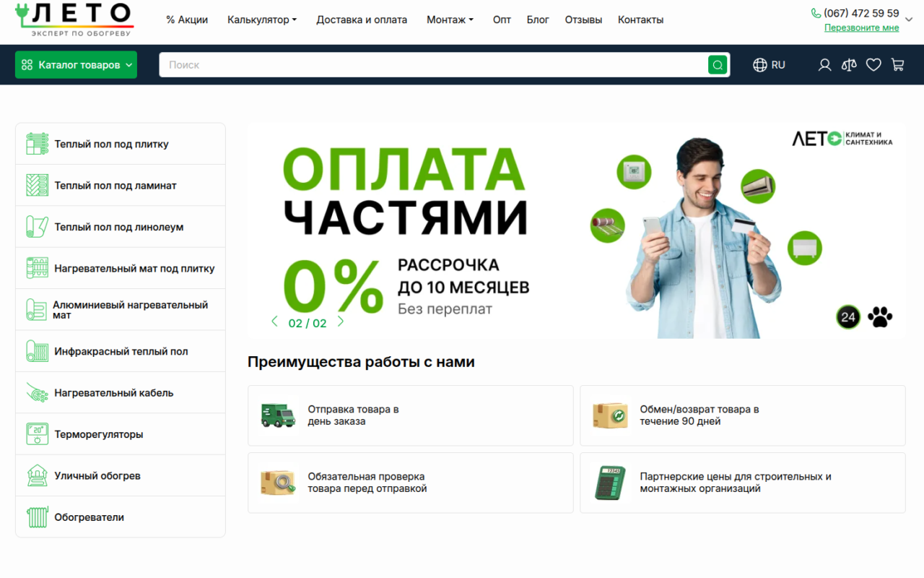This screenshot has height=578, width=924.
Task: Open Теплый пол под линолеум category
Action: (x=121, y=227)
